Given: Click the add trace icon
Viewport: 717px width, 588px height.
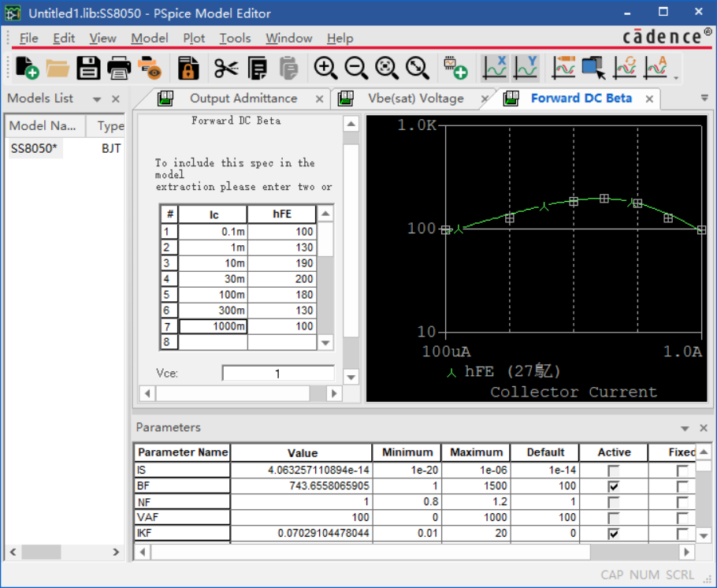Looking at the screenshot, I should coord(564,69).
